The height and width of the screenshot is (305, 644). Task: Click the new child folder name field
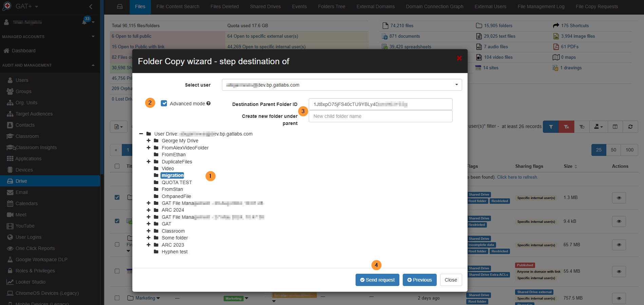(380, 116)
